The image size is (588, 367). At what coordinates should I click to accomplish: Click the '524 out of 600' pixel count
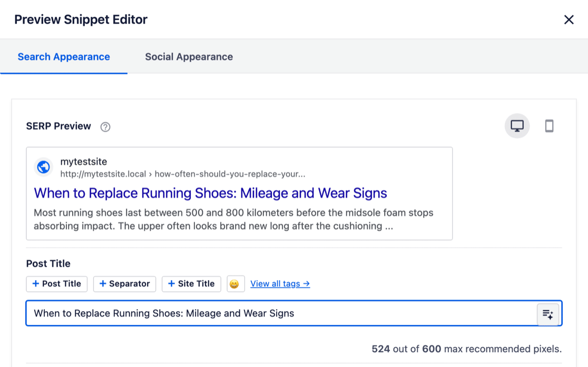click(x=407, y=349)
